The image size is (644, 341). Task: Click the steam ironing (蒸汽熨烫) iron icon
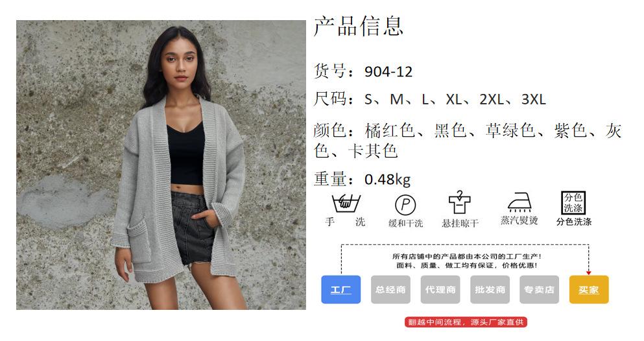(x=519, y=202)
